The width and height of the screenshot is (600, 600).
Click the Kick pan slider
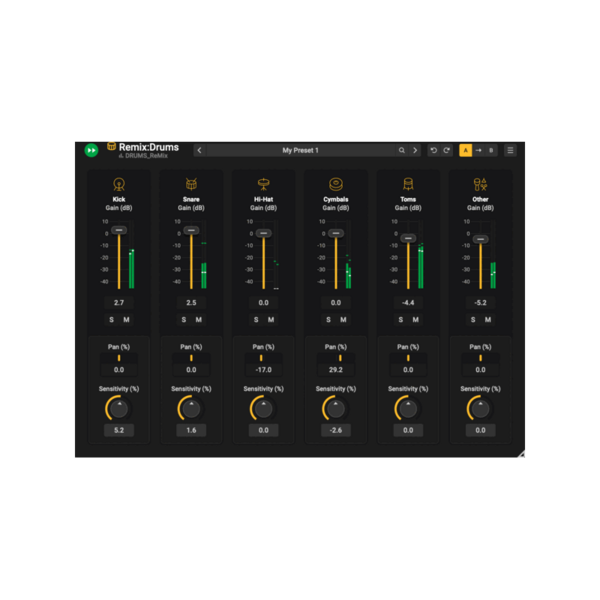(x=119, y=358)
